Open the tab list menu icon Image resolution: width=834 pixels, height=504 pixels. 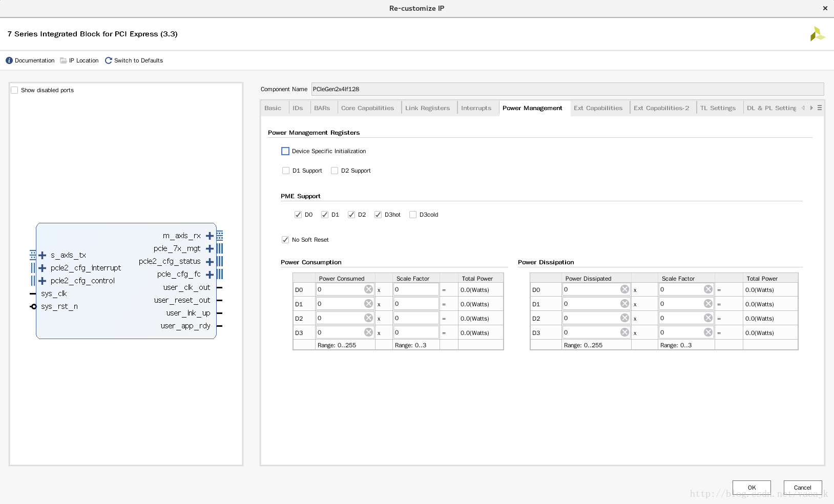tap(820, 108)
